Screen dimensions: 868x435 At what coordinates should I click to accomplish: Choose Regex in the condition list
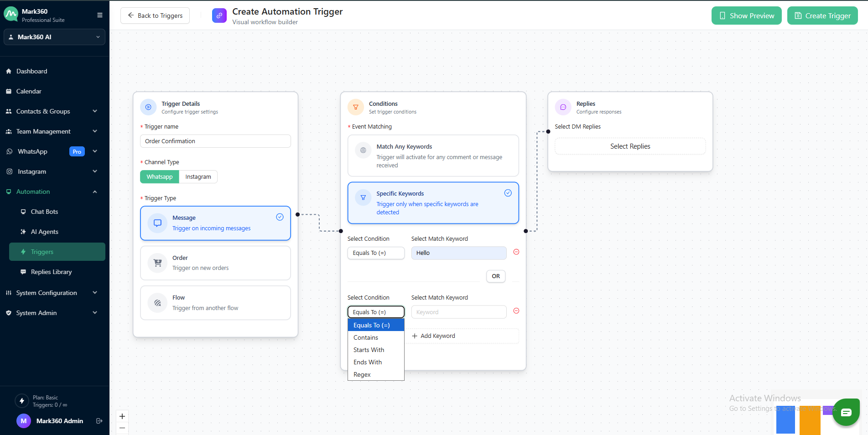tap(362, 374)
